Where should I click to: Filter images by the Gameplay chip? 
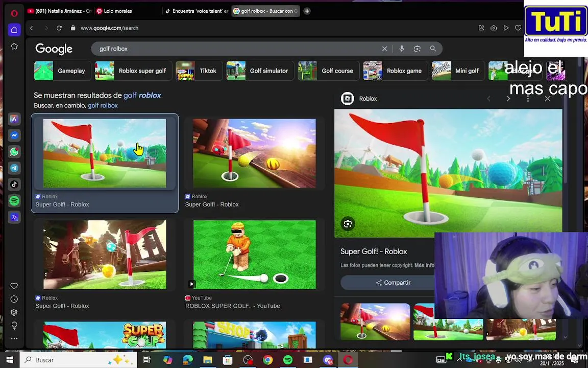[62, 71]
